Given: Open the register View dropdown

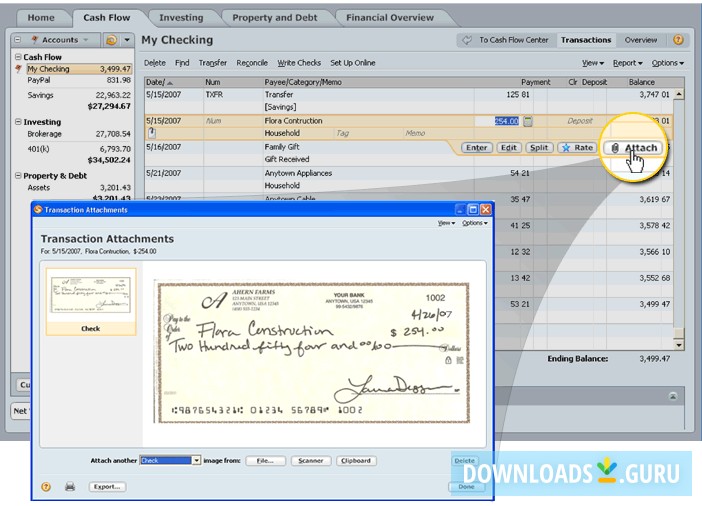Looking at the screenshot, I should 593,63.
